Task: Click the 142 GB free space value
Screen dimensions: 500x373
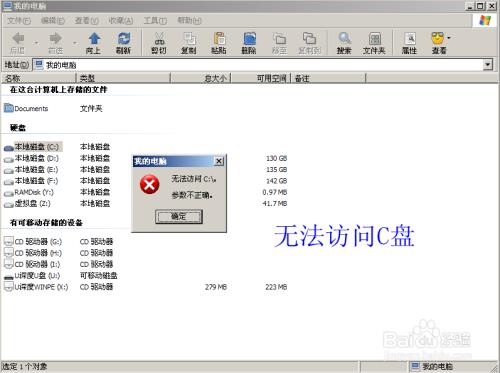Action: pos(277,181)
